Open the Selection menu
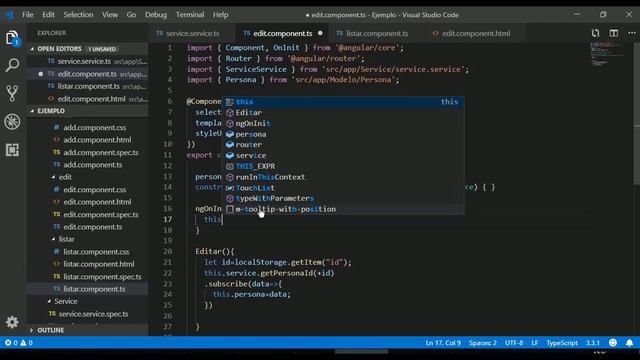Viewport: 640px width, 360px height. [x=78, y=15]
